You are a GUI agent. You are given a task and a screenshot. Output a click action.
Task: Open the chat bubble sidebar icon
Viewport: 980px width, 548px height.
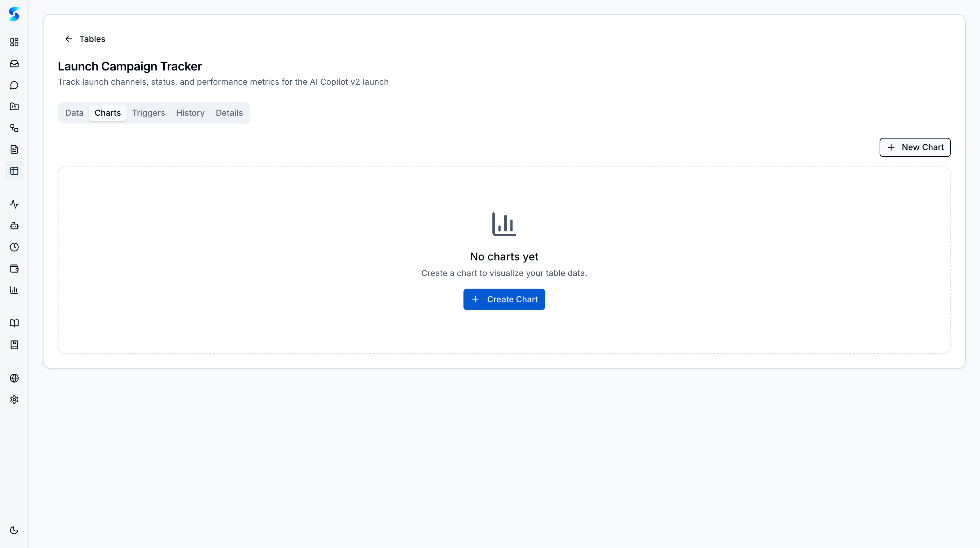point(14,85)
